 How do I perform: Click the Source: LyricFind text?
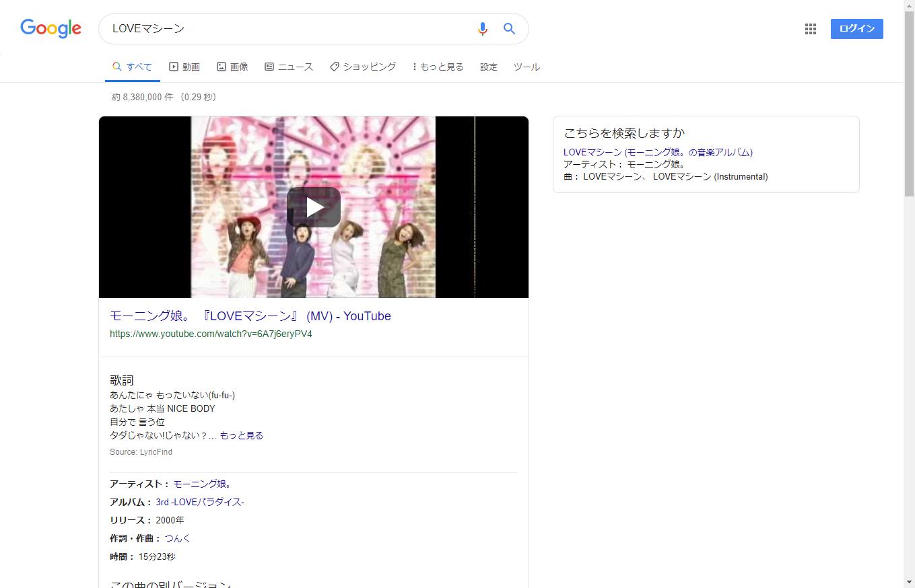[x=141, y=452]
